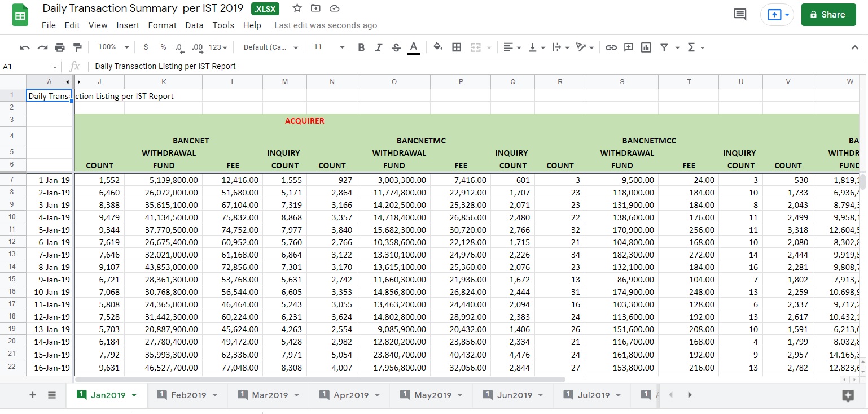
Task: Open the functions sigma menu
Action: pos(695,47)
